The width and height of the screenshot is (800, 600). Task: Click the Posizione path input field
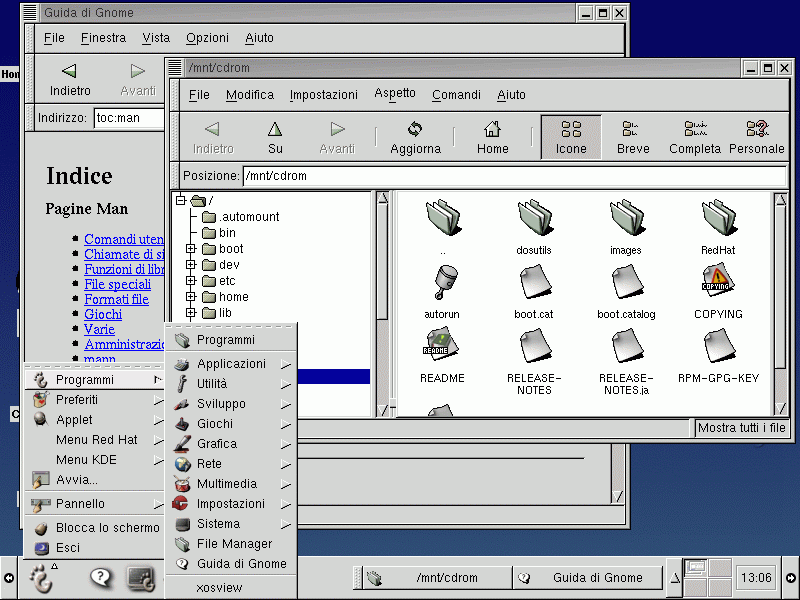[514, 176]
